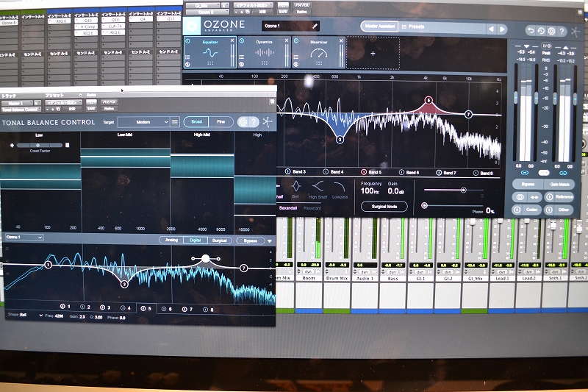Toggle power on the Maximizer module

[x=296, y=41]
